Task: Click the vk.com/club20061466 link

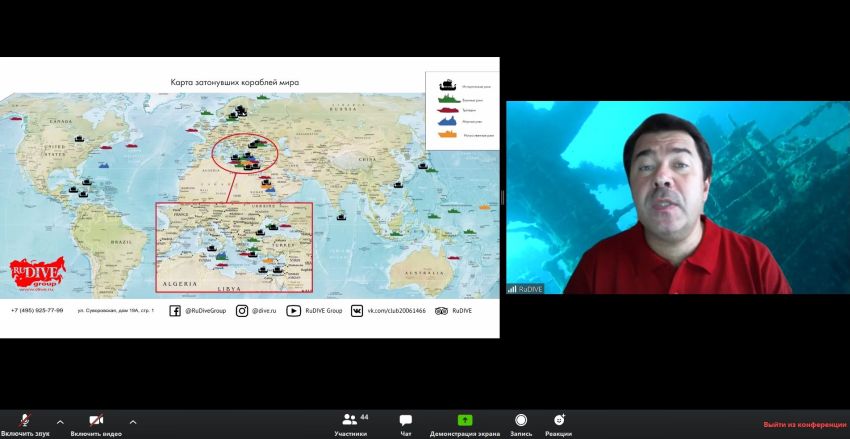Action: tap(397, 311)
